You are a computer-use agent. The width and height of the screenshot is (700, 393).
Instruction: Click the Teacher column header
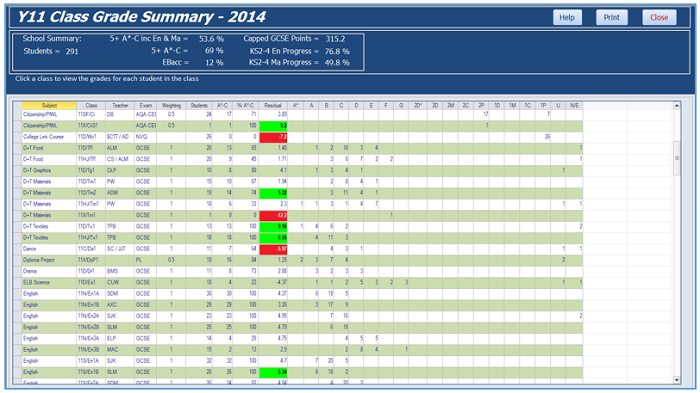120,105
